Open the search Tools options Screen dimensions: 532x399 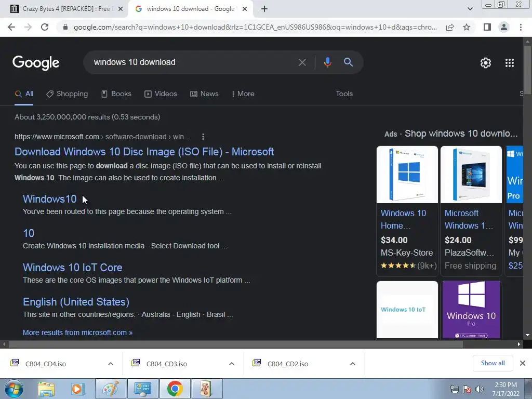344,94
